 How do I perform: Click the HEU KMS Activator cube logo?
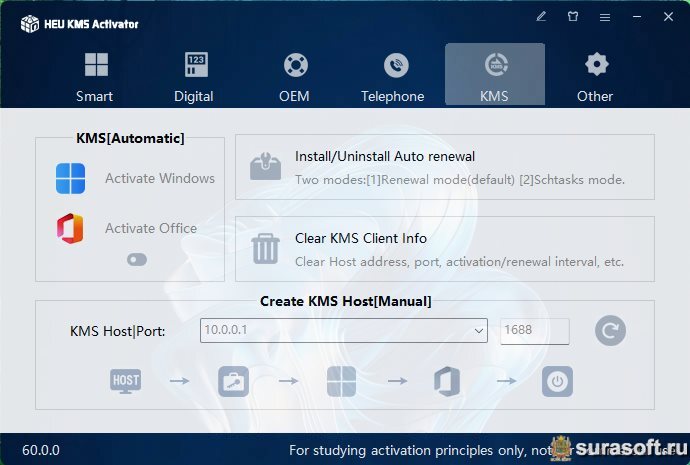point(30,24)
